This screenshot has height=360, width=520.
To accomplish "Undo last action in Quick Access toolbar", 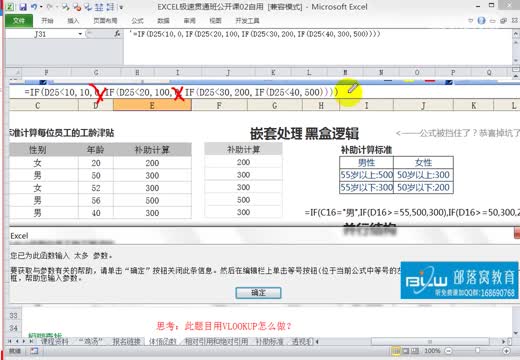I will 34,7.
